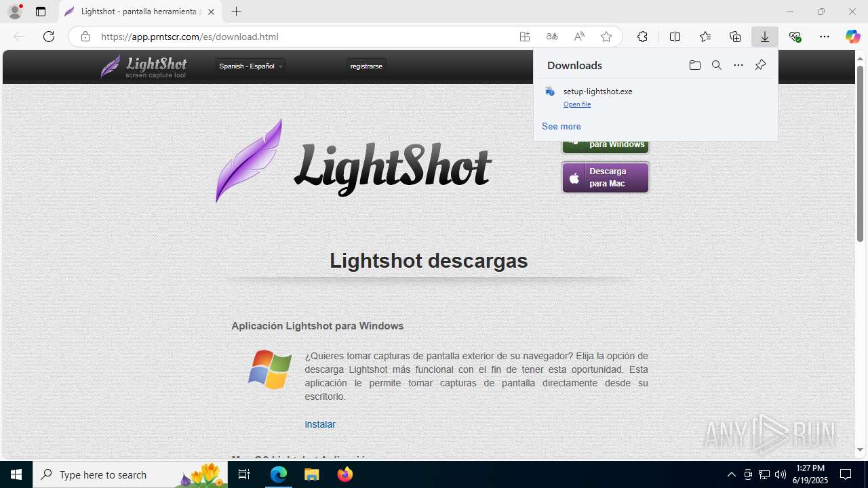Viewport: 868px width, 488px height.
Task: Open more options in Downloads panel
Action: pos(738,65)
